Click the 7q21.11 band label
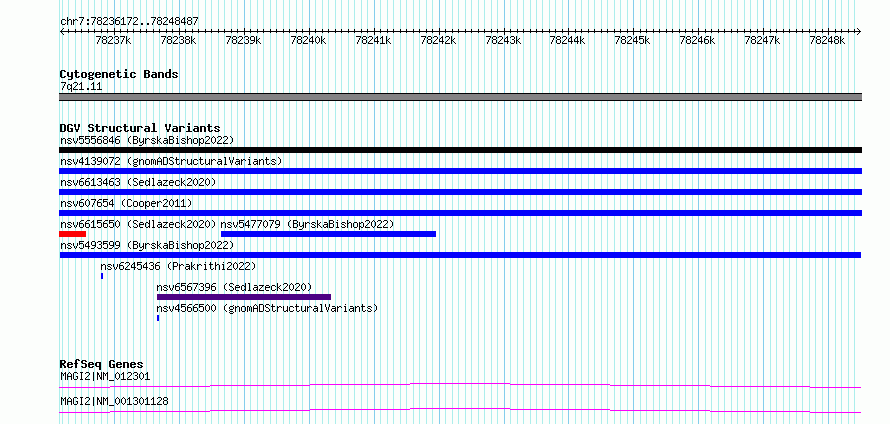 (x=81, y=87)
